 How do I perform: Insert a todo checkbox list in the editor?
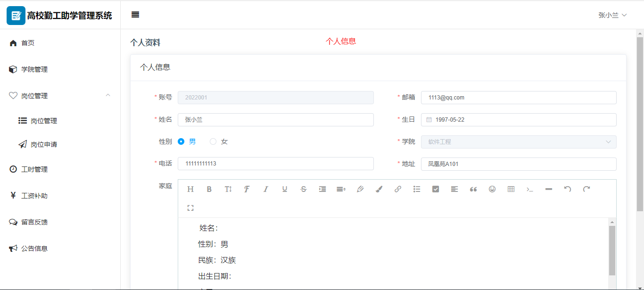click(x=436, y=189)
